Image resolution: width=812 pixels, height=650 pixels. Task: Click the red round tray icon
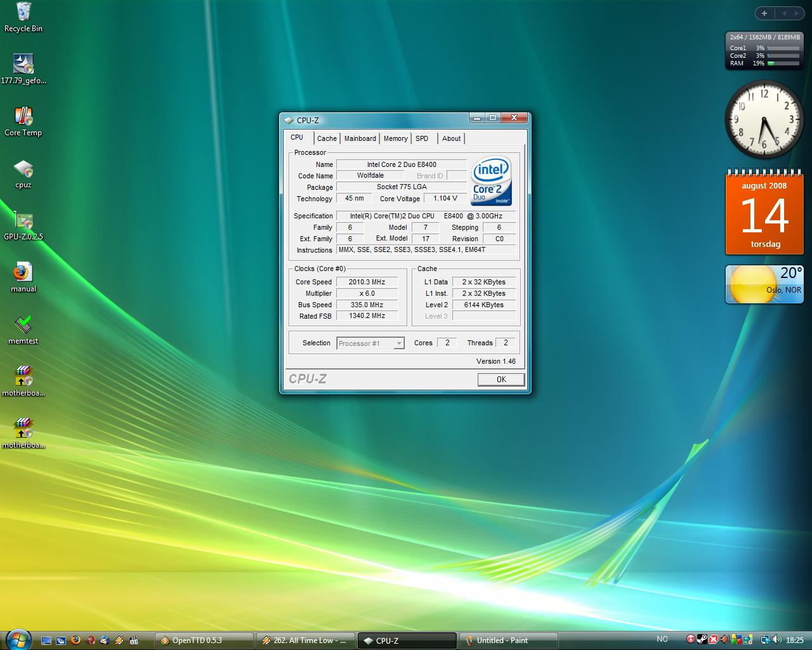click(691, 640)
